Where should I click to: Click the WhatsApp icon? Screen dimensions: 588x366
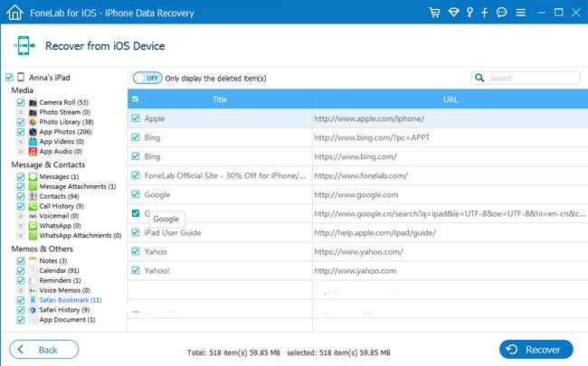(x=33, y=226)
